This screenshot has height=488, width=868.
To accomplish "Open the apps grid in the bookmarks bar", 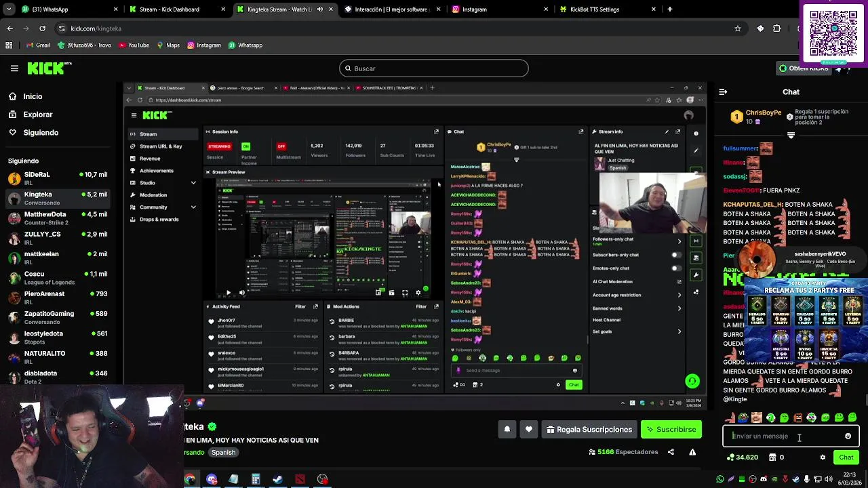I will (9, 45).
